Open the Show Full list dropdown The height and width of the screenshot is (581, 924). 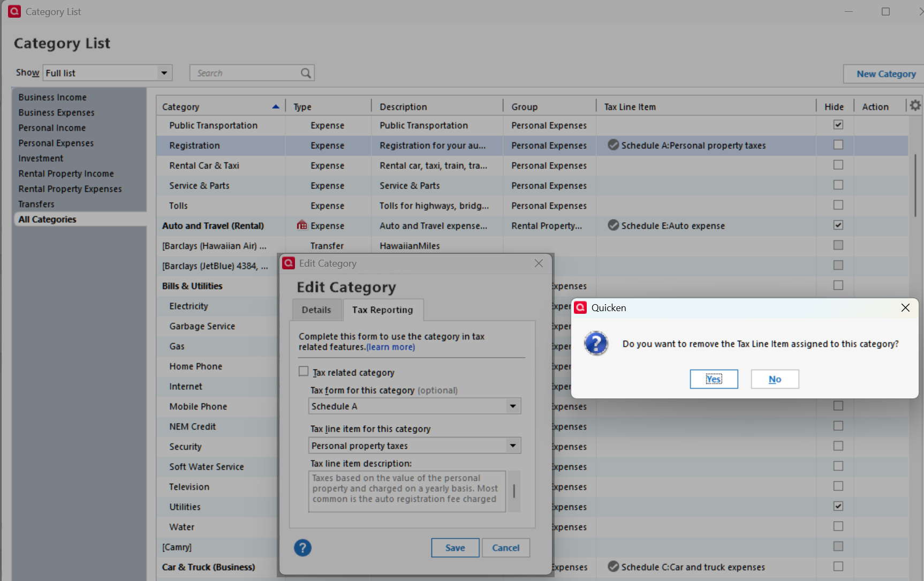click(x=107, y=73)
